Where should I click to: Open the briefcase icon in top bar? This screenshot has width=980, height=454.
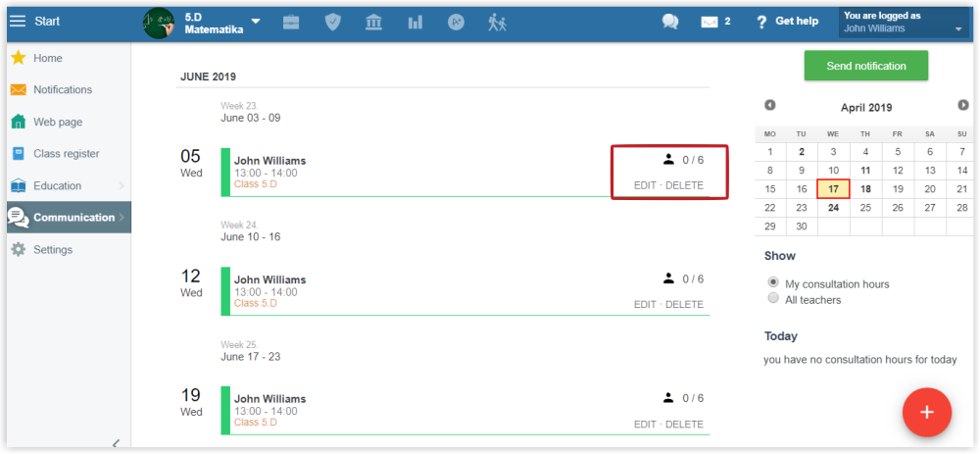291,23
